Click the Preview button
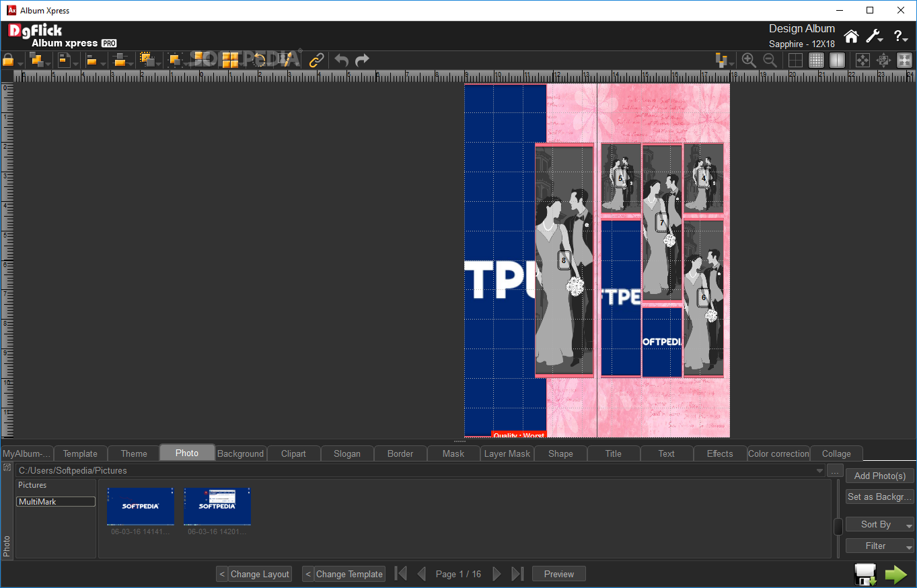The width and height of the screenshot is (917, 588). coord(559,574)
